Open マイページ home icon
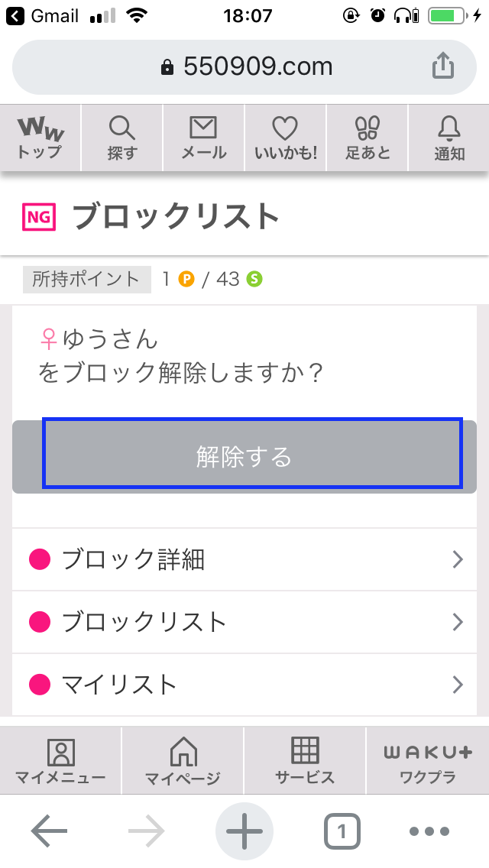489x868 pixels. coord(183,760)
